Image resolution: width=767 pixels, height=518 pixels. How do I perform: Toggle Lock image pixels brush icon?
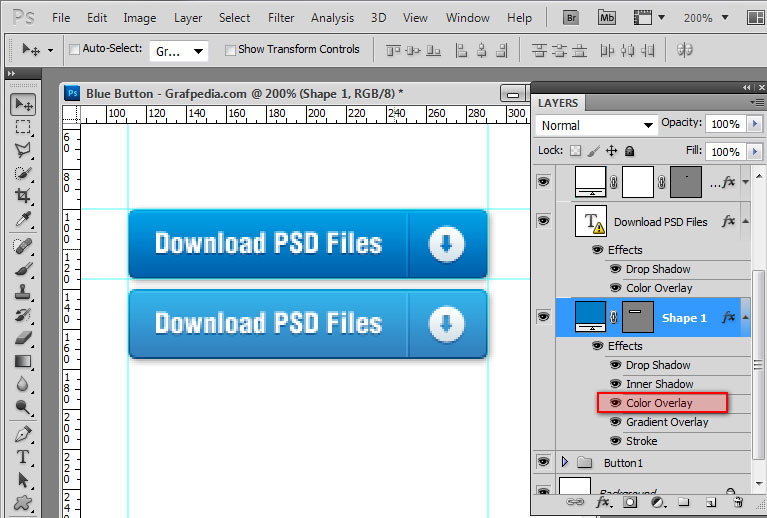[593, 151]
